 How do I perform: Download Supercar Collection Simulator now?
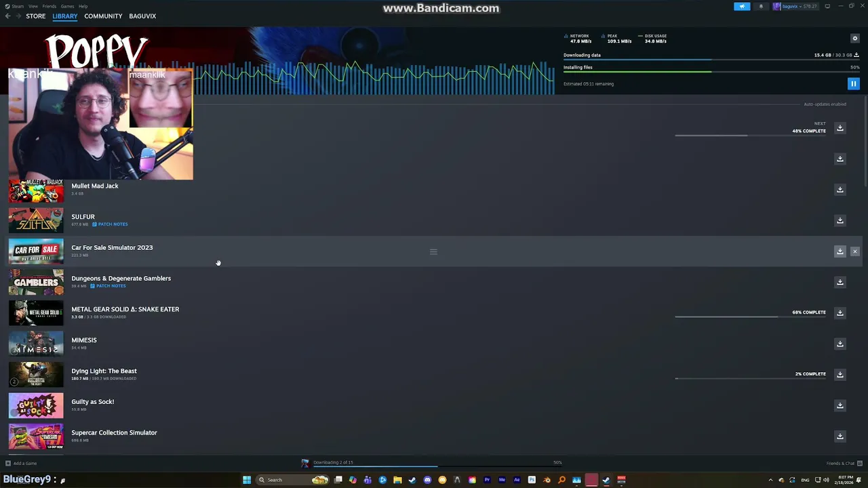click(x=840, y=436)
